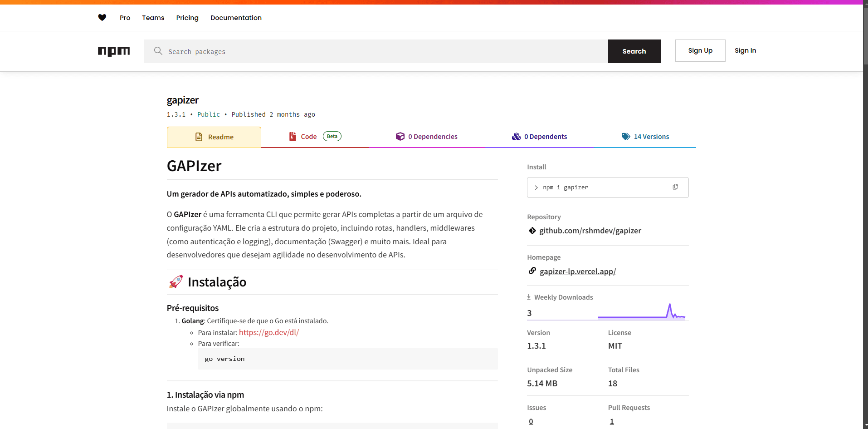Open the Readme tab
Image resolution: width=868 pixels, height=429 pixels.
tap(214, 137)
